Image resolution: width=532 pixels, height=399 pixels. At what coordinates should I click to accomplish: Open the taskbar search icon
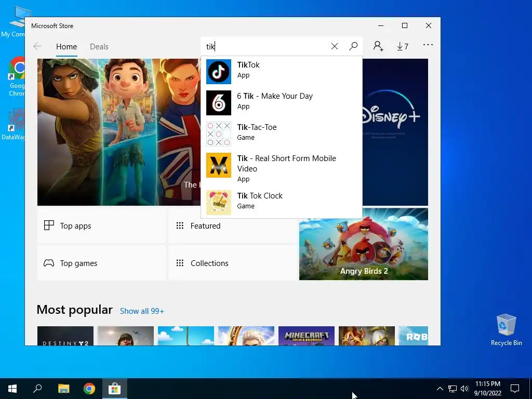[37, 389]
